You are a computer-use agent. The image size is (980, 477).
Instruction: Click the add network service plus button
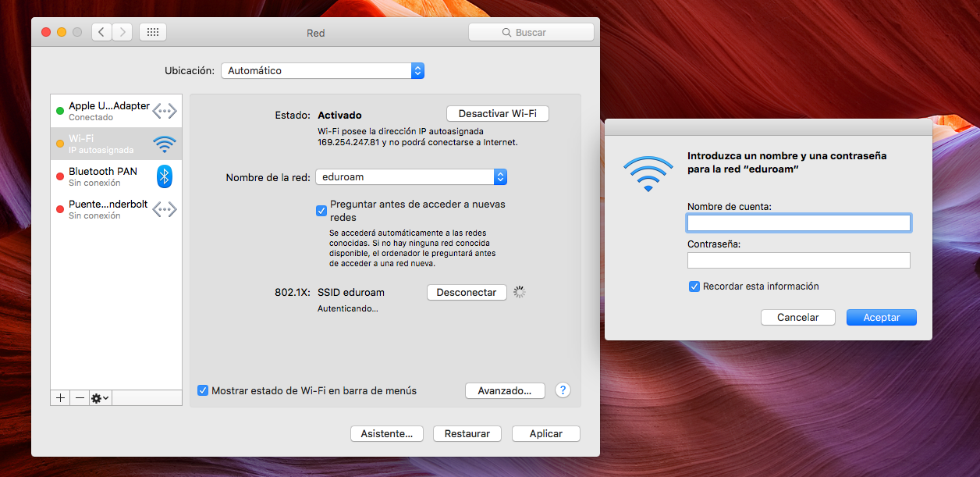tap(60, 397)
